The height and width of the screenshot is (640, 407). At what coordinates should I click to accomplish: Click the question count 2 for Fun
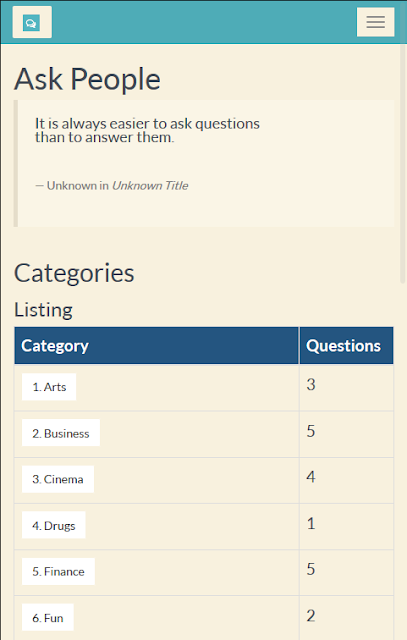pyautogui.click(x=311, y=616)
